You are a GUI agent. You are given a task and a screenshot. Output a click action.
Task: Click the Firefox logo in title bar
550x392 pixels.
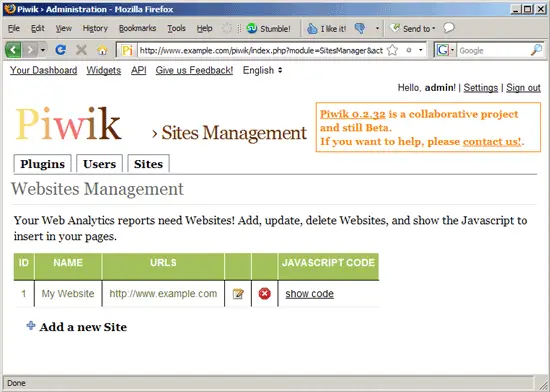tap(10, 8)
